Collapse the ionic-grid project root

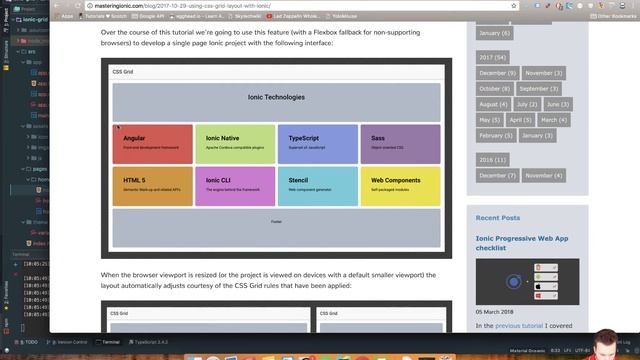(x=13, y=19)
